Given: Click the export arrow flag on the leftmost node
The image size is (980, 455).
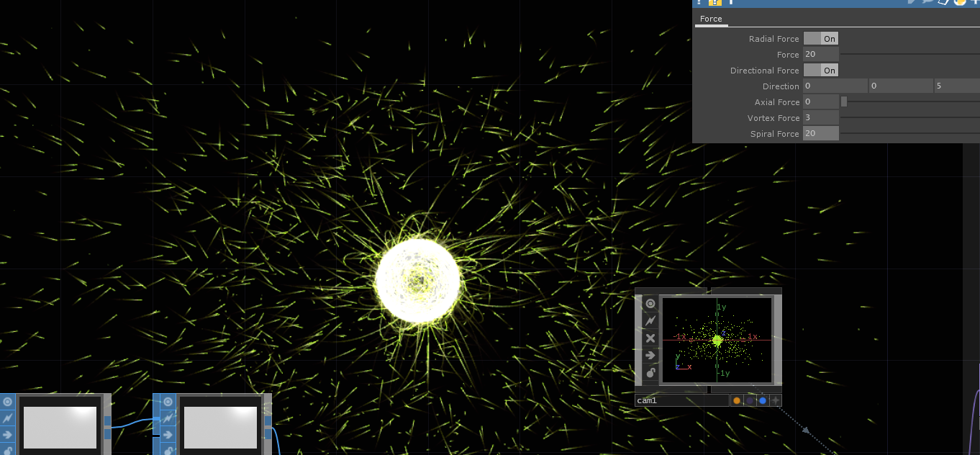Looking at the screenshot, I should tap(6, 436).
